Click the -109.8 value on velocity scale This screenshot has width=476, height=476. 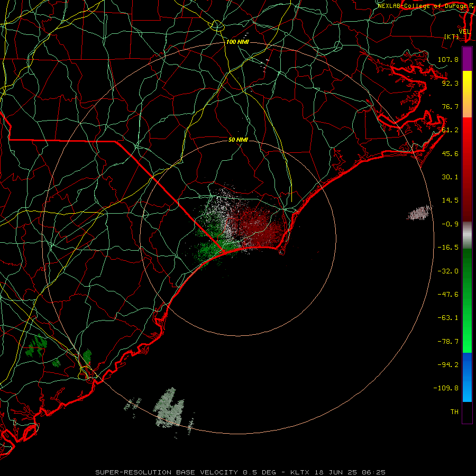point(446,388)
